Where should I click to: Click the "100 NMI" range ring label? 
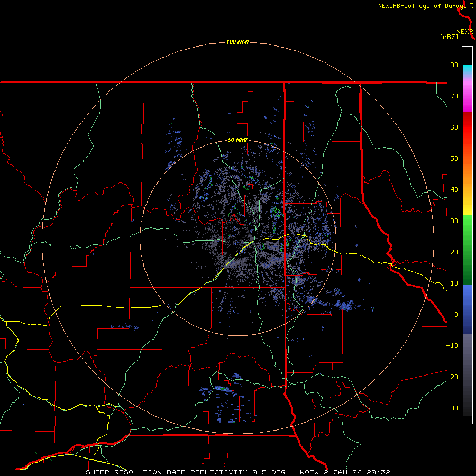click(237, 42)
